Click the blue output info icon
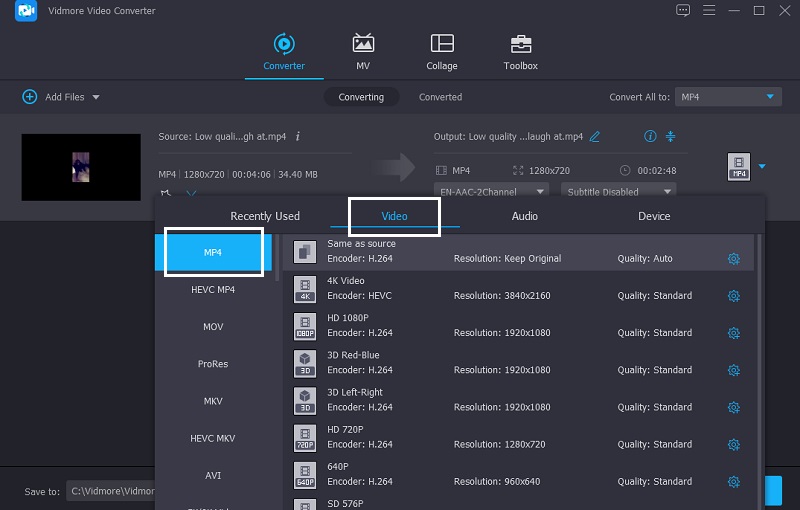The height and width of the screenshot is (510, 800). [x=650, y=136]
